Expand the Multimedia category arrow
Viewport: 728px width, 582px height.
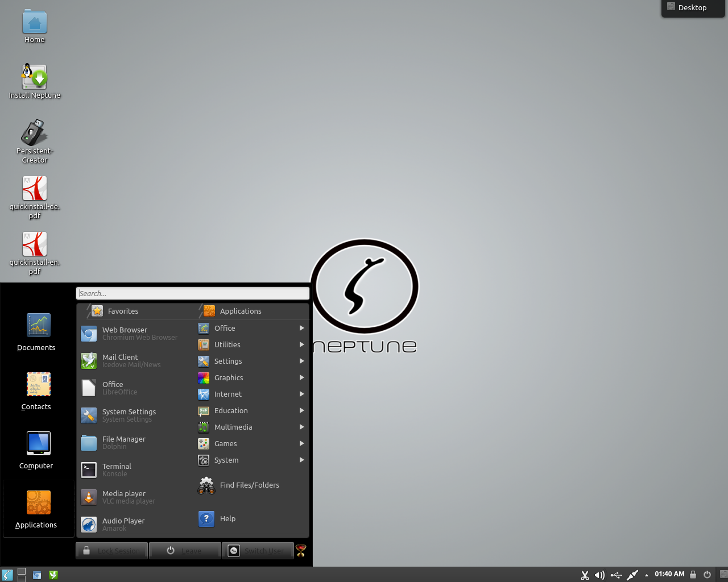302,427
